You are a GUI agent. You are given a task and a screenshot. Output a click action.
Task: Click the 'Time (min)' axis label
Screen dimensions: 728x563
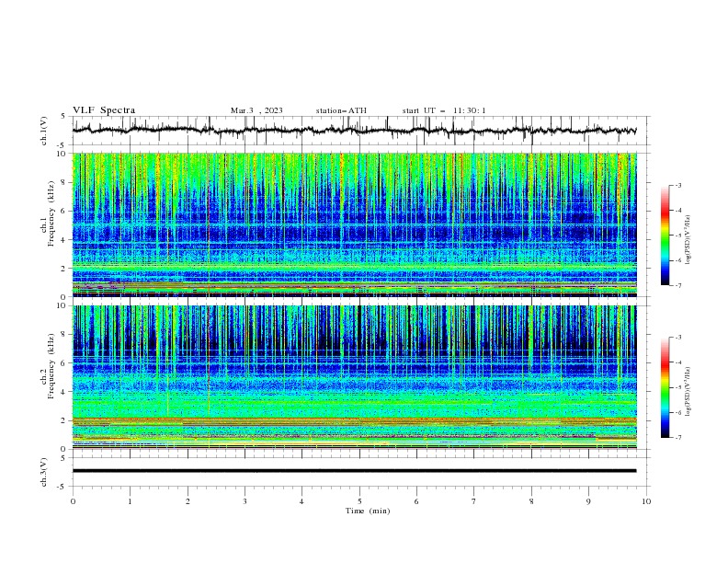368,511
